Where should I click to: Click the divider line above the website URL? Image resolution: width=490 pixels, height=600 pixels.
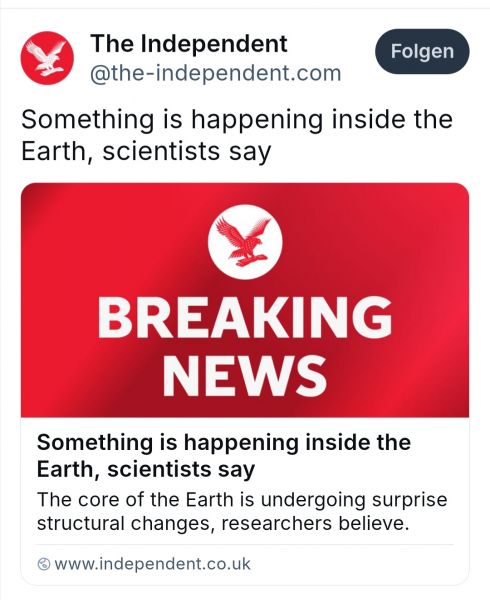245,545
